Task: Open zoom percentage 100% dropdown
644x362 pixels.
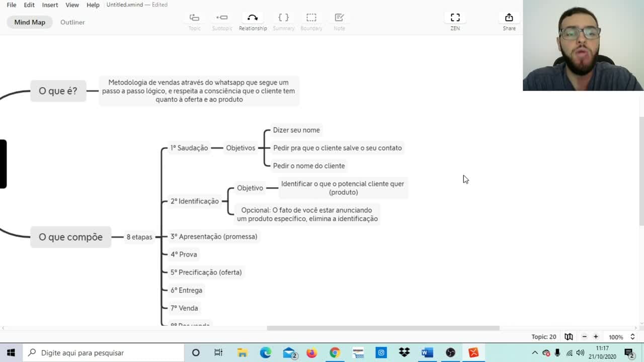Action: tap(622, 337)
